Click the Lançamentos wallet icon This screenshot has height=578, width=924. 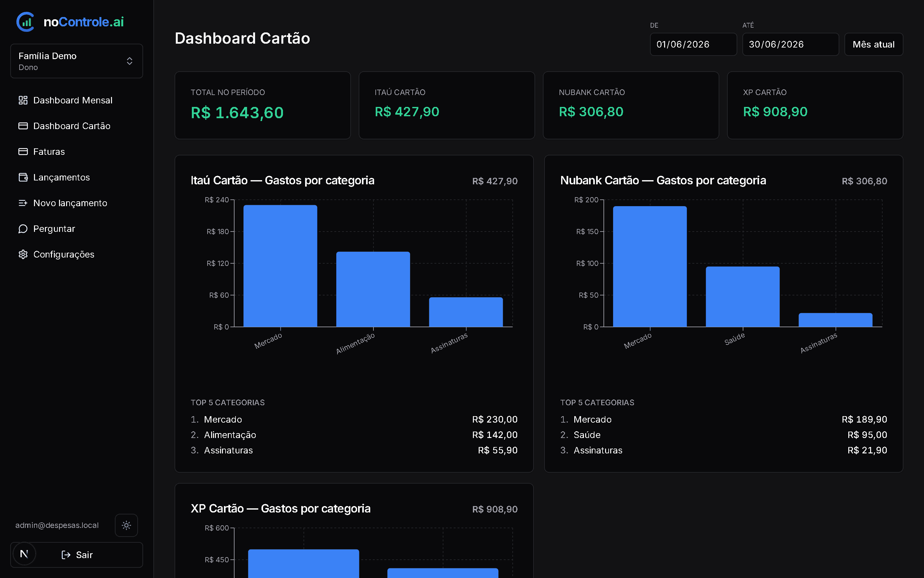(23, 177)
